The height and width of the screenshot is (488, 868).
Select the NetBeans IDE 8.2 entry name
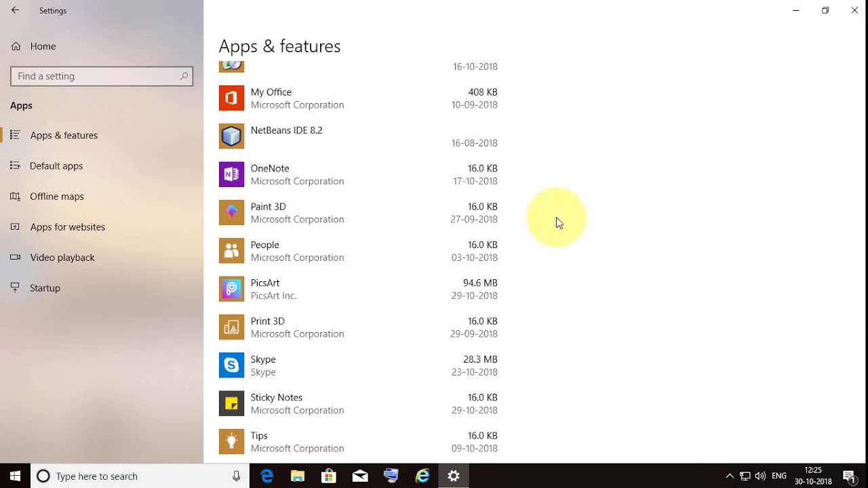click(286, 130)
